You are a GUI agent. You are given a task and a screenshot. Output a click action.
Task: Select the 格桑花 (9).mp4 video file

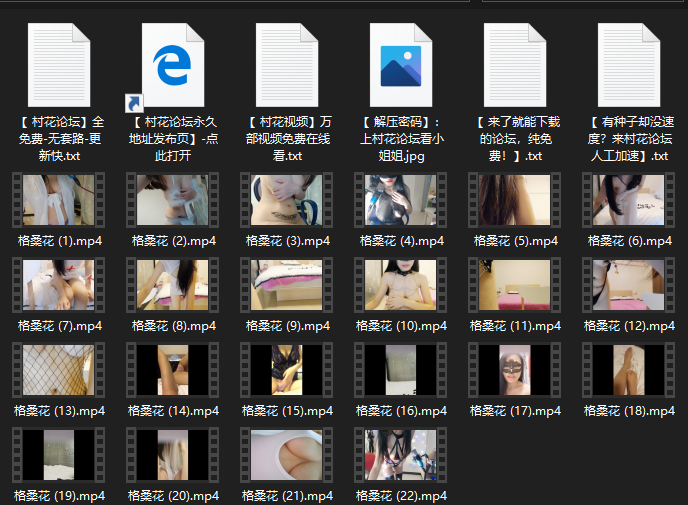click(x=287, y=285)
